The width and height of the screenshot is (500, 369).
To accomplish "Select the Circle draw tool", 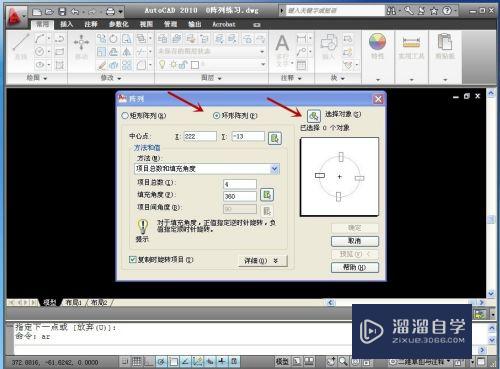I will pyautogui.click(x=40, y=51).
